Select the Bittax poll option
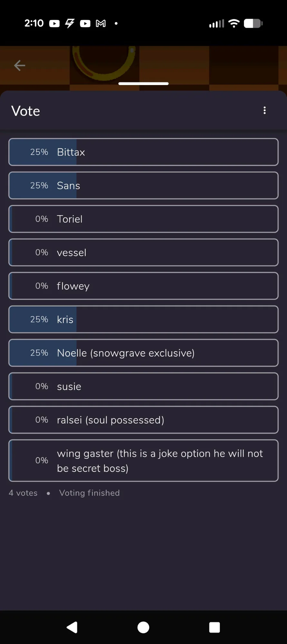The height and width of the screenshot is (644, 287). (143, 152)
